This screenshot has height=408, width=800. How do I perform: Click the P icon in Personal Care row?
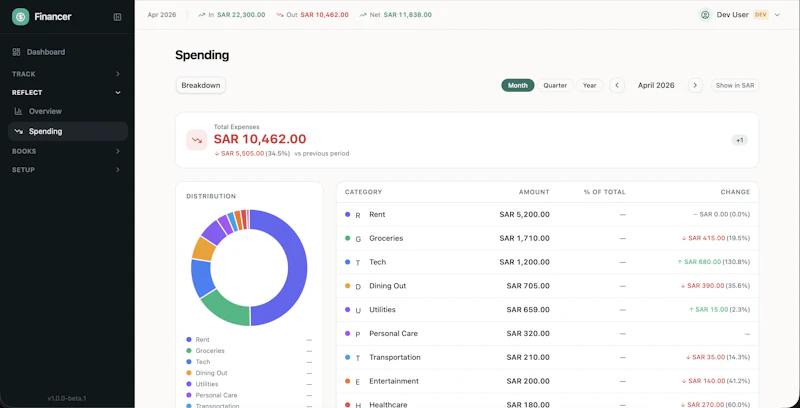358,334
